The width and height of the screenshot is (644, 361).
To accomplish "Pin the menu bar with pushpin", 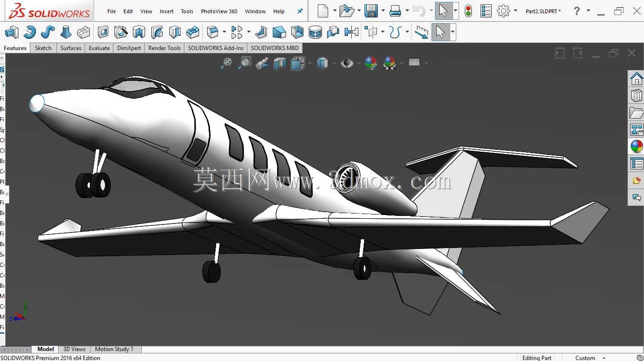I will point(300,11).
